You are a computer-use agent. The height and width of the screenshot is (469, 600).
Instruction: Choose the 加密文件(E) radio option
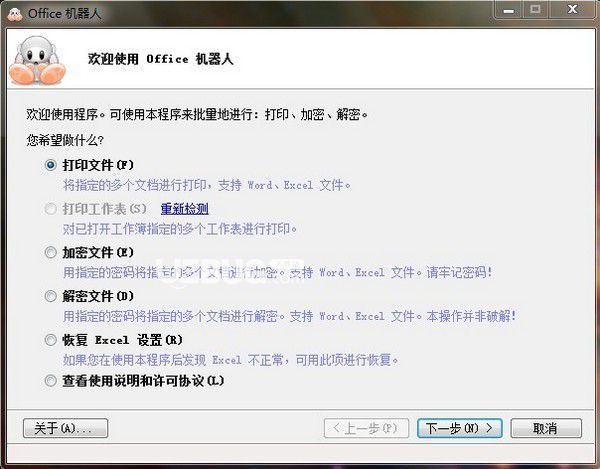[x=51, y=252]
